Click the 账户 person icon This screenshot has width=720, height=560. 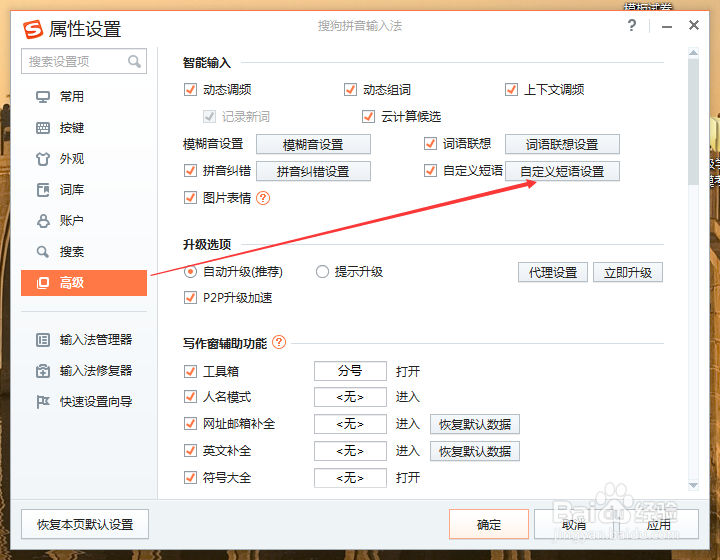pos(43,221)
